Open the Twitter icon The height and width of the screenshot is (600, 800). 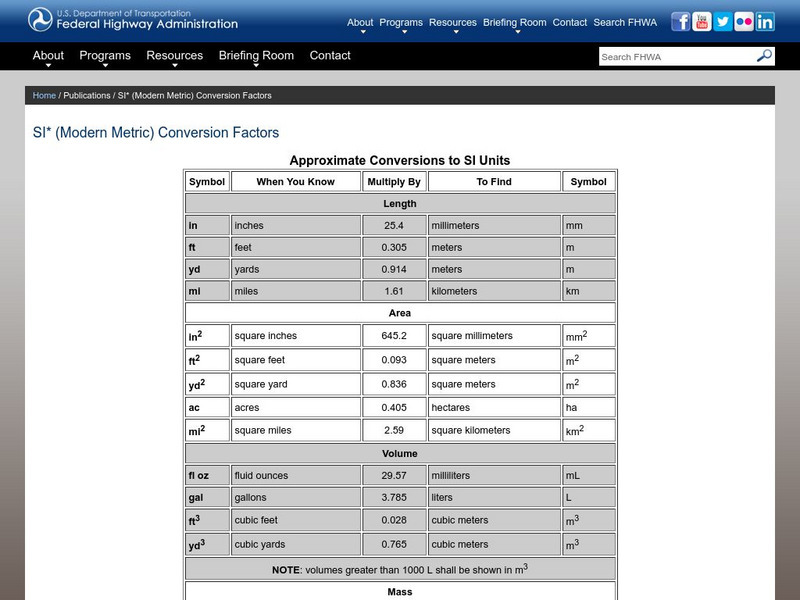tap(722, 22)
